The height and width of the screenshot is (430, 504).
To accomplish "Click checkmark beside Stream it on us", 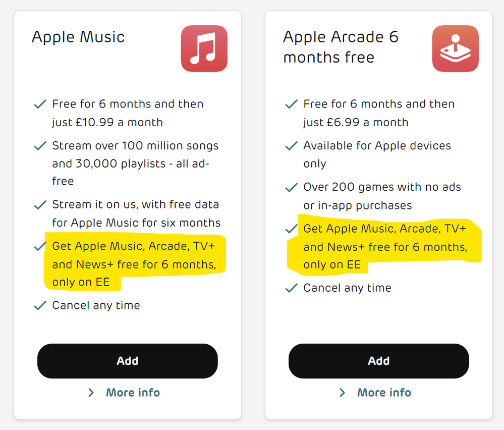I will [x=40, y=205].
